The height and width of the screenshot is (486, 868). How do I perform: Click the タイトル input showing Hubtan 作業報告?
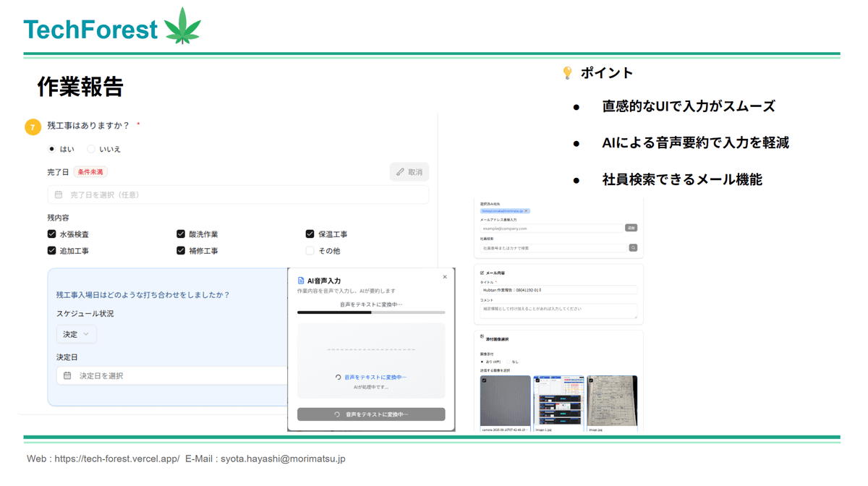click(559, 290)
